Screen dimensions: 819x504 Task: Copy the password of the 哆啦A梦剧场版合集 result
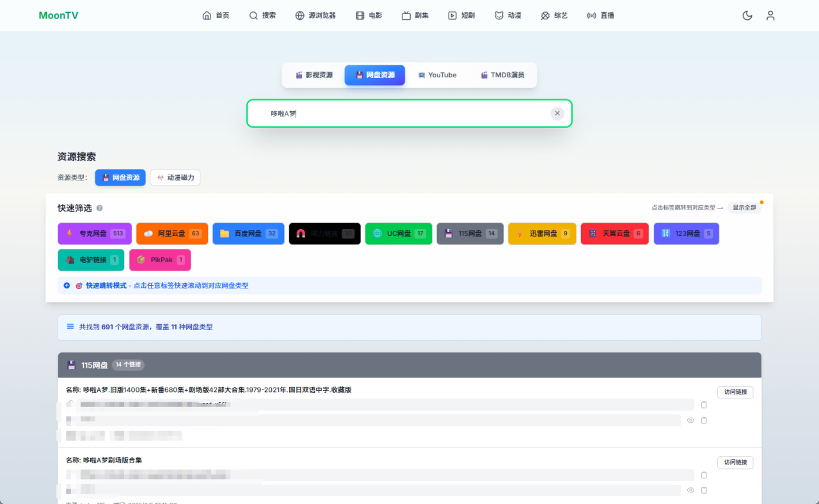coord(704,491)
